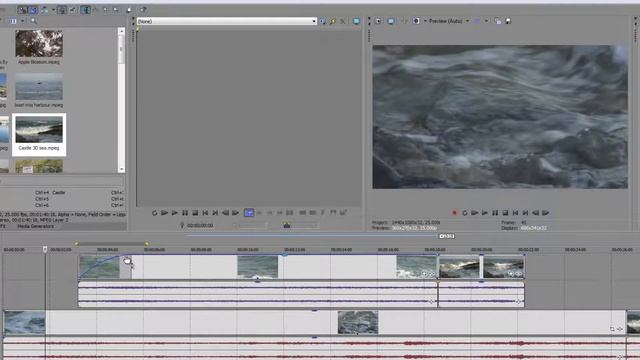
Task: Click Play From Start in the trimmer
Action: pos(164,213)
